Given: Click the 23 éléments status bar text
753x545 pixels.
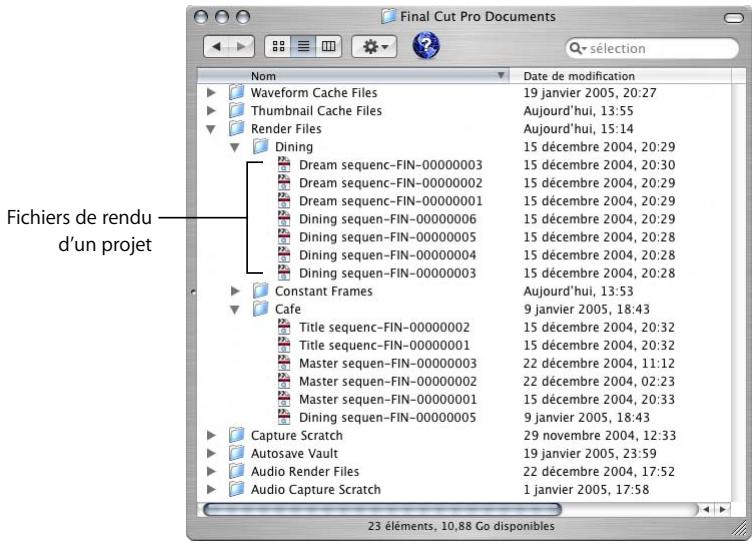Looking at the screenshot, I should [461, 526].
